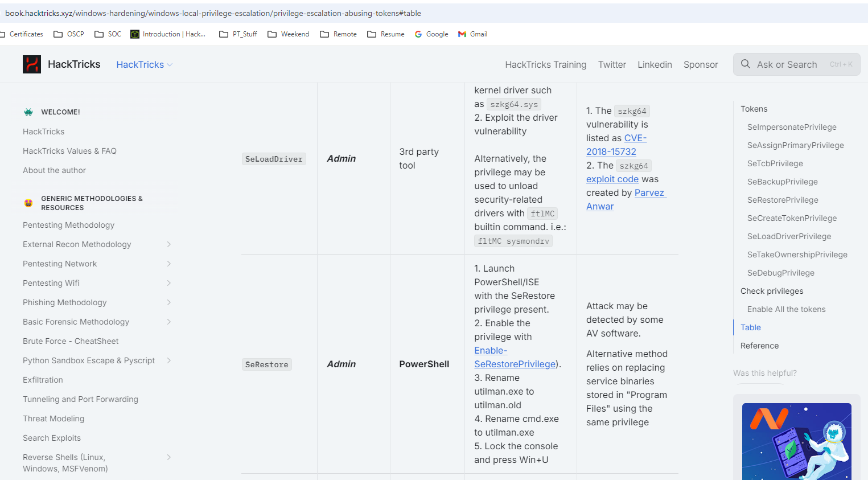Expand Basic Forensic Methodology chevron
The width and height of the screenshot is (868, 480).
(169, 322)
